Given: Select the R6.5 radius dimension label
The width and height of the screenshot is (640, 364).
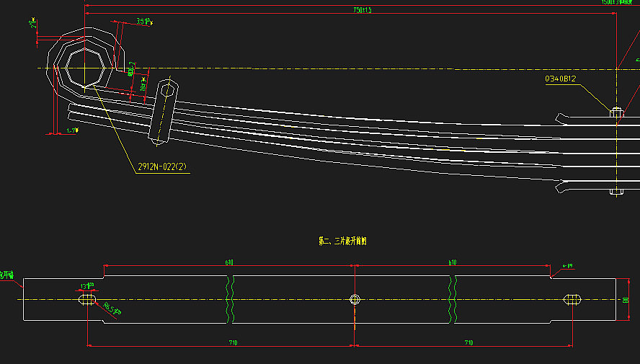Looking at the screenshot, I should click(x=111, y=309).
